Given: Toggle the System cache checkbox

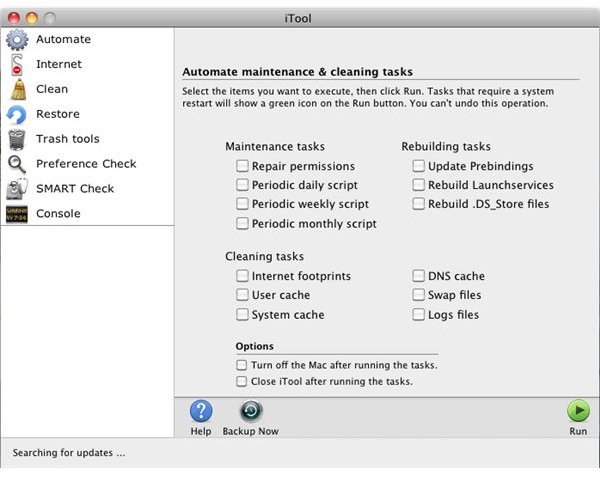Looking at the screenshot, I should pos(242,315).
